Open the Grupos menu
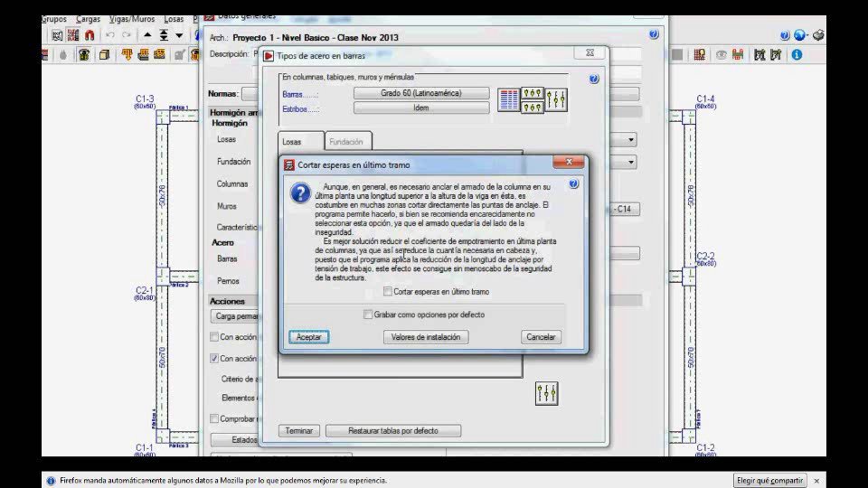The width and height of the screenshot is (868, 488). click(x=54, y=19)
